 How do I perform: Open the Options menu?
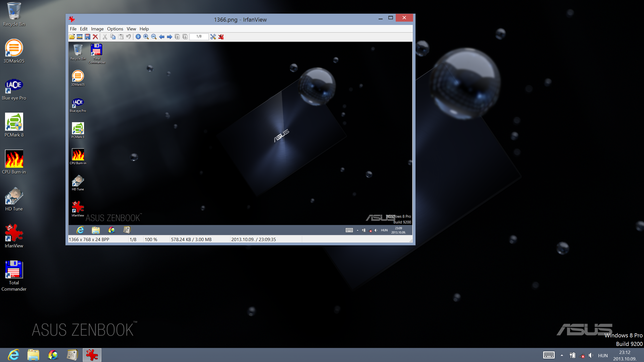pyautogui.click(x=115, y=29)
